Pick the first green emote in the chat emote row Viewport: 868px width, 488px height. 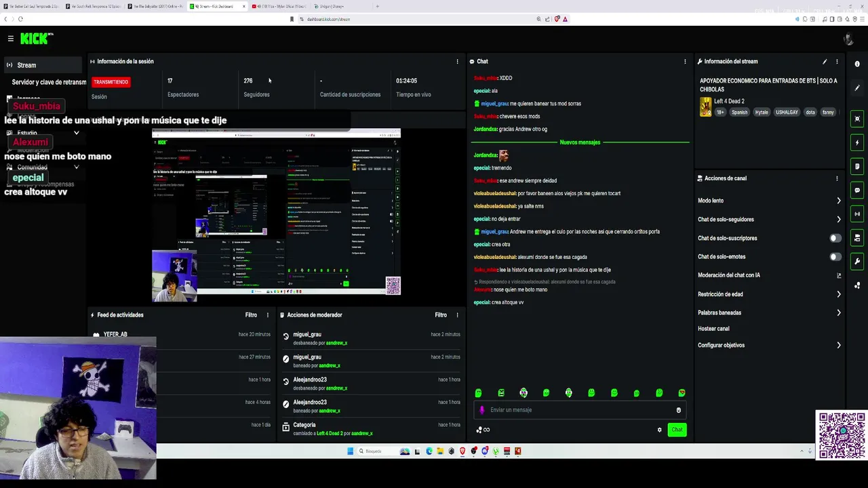point(478,393)
